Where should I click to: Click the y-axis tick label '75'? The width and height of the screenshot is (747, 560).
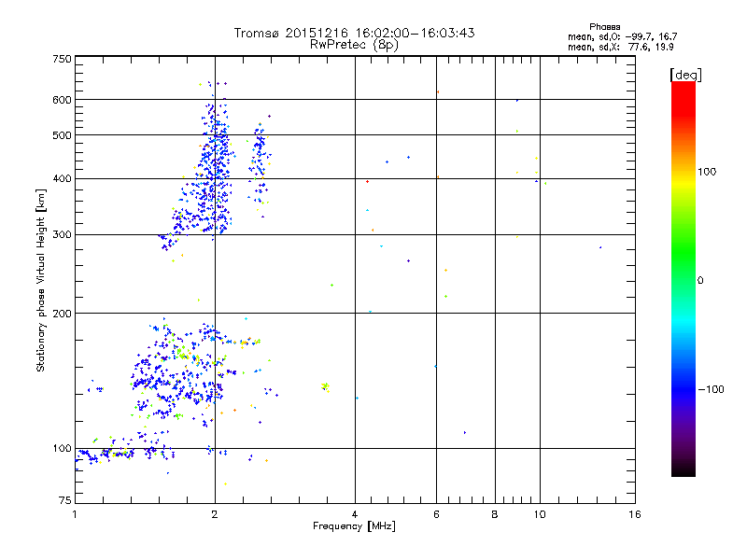(65, 500)
